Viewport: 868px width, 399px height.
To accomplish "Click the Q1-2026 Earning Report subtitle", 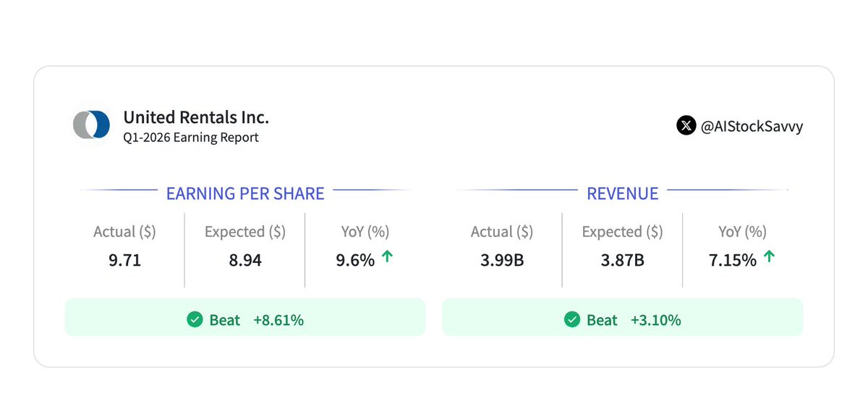I will tap(191, 137).
